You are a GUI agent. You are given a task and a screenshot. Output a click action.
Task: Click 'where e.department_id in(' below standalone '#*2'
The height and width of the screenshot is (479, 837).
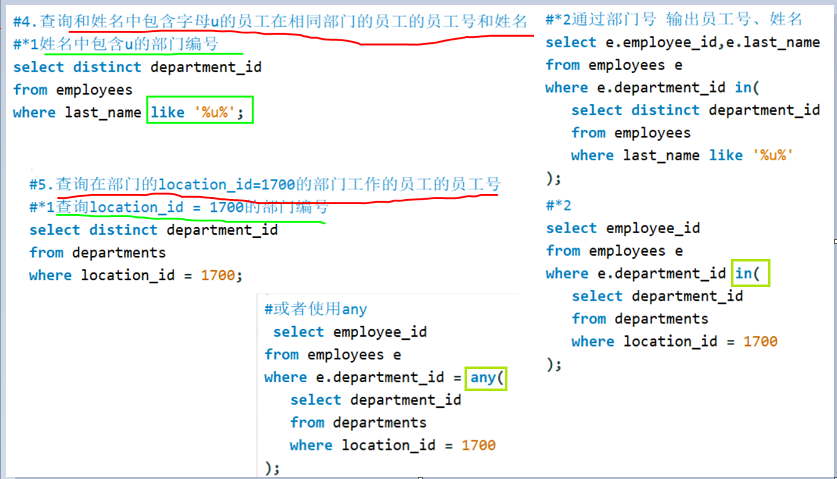[x=652, y=273]
